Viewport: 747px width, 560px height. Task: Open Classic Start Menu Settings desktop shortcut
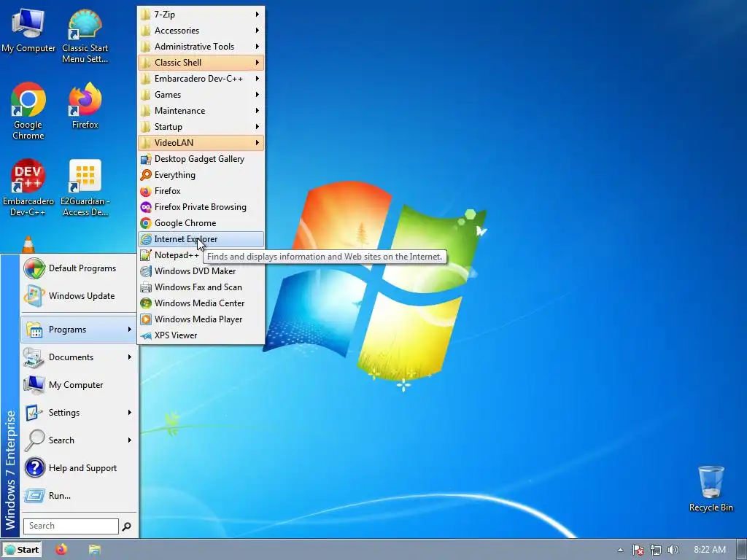(x=85, y=36)
